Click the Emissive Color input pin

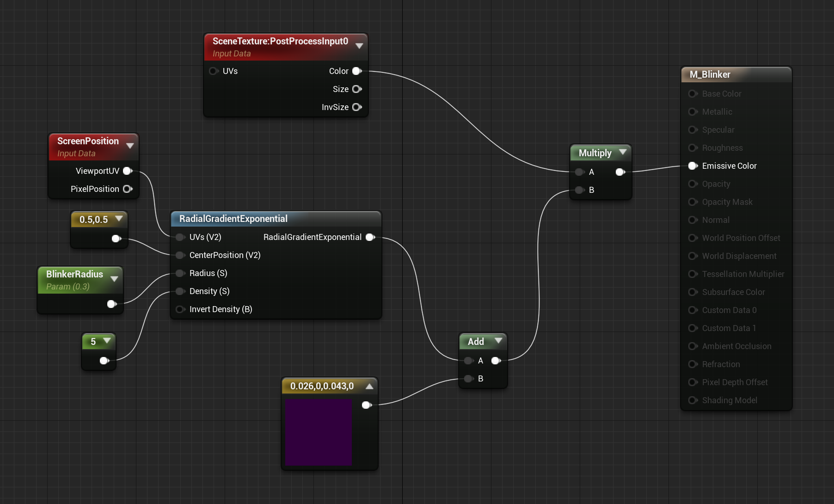[693, 166]
